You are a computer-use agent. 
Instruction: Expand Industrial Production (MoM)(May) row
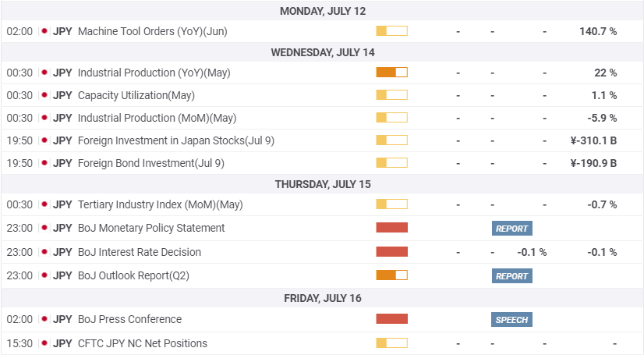coord(157,118)
